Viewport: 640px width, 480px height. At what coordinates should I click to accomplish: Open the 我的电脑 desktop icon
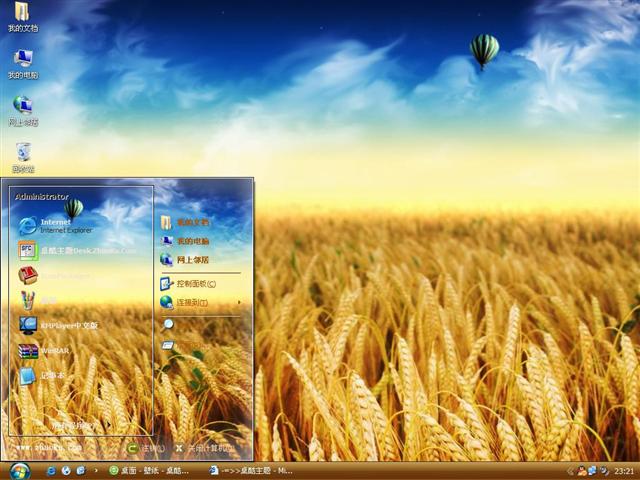(x=23, y=64)
